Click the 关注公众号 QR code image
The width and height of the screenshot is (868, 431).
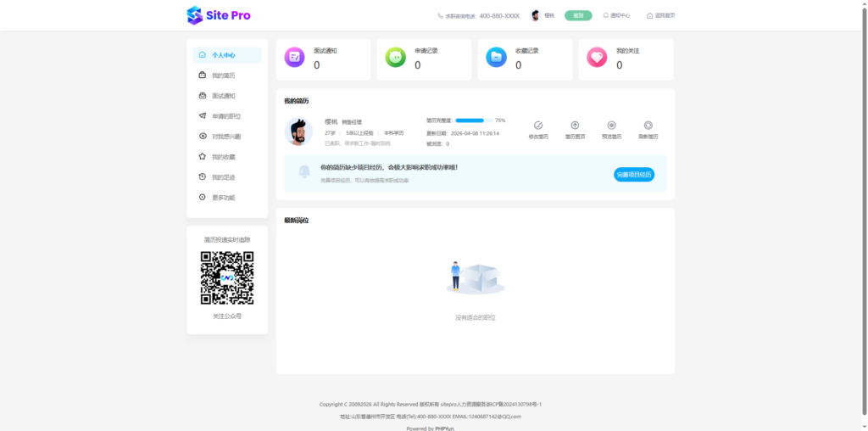point(227,278)
